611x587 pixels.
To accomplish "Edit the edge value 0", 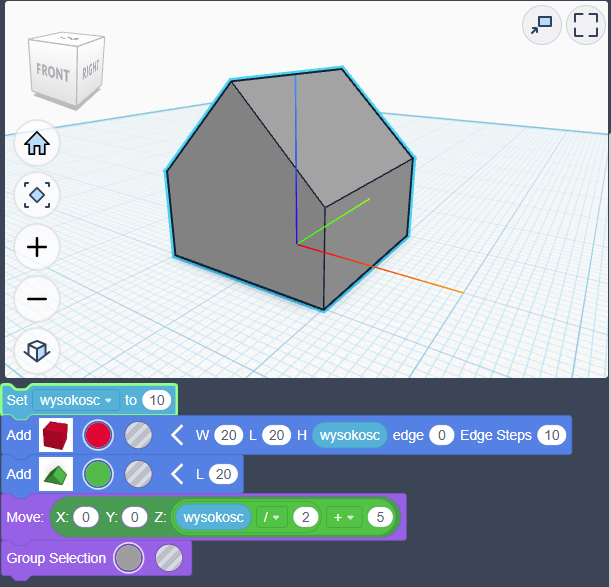I will [x=441, y=435].
